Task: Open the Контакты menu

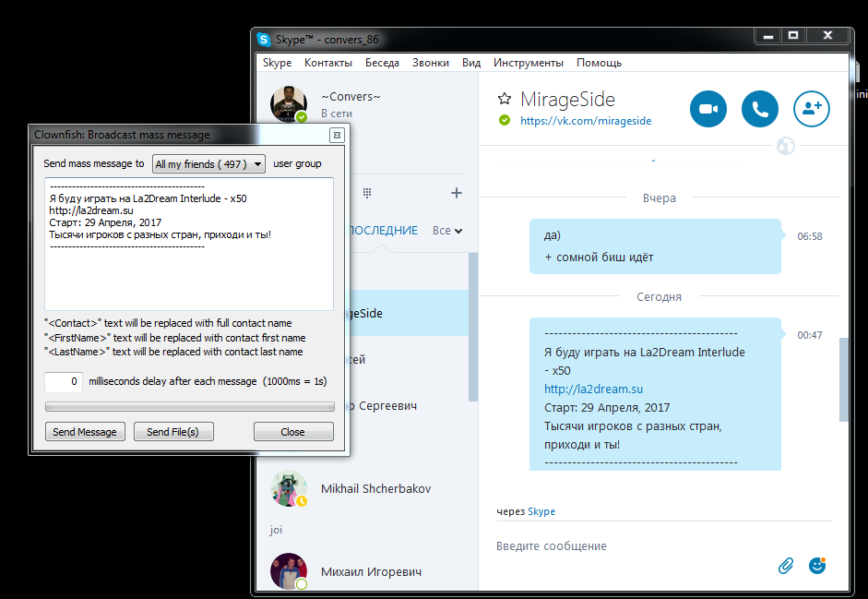Action: (328, 63)
